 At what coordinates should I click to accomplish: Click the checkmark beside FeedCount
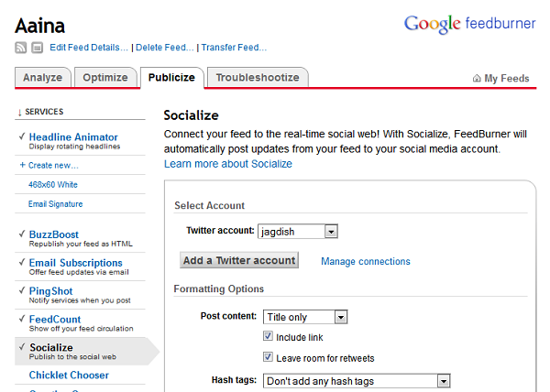(22, 319)
